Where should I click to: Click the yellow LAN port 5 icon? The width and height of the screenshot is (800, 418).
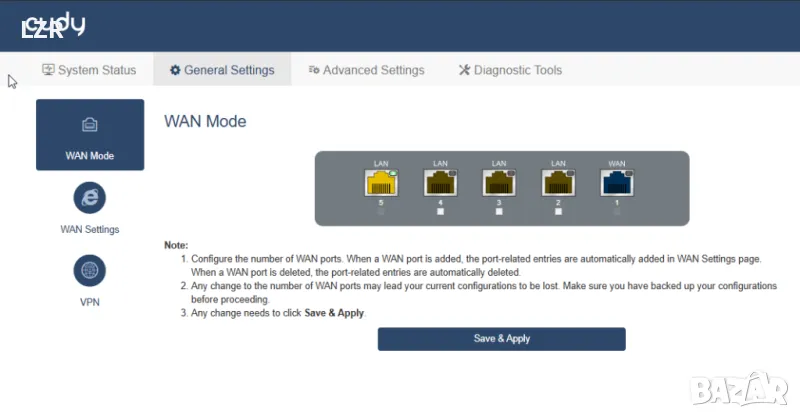(x=381, y=183)
